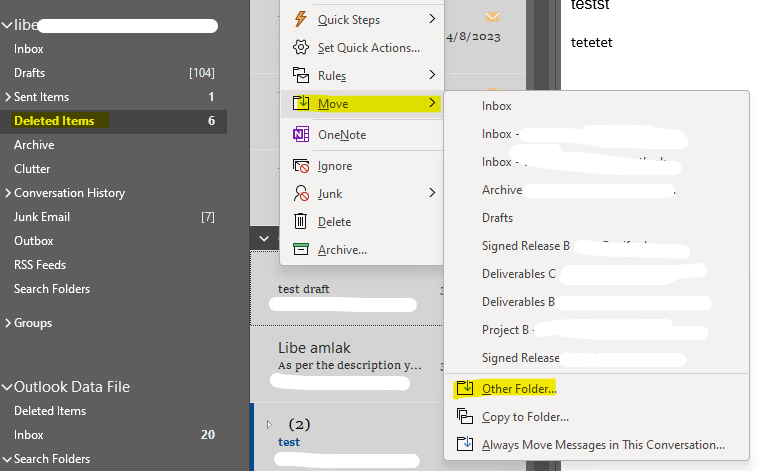Click the Delete trash can icon

point(300,222)
